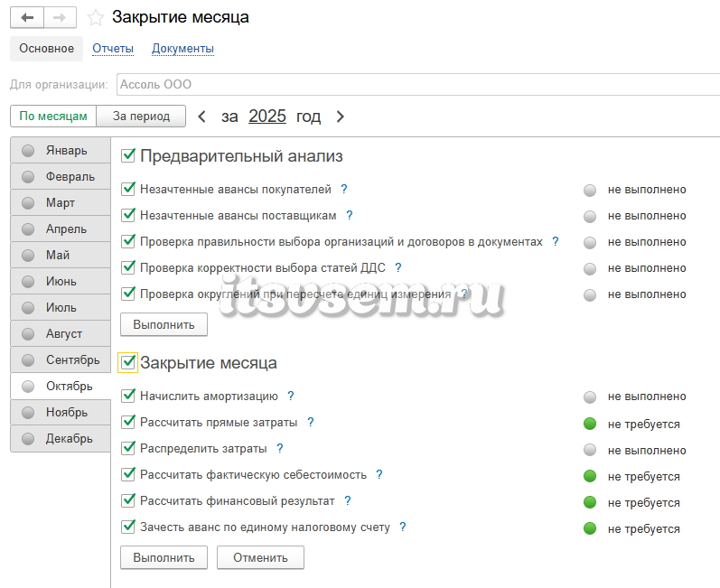Click the Отменить button
Screen dimensions: 720x588
pos(260,557)
